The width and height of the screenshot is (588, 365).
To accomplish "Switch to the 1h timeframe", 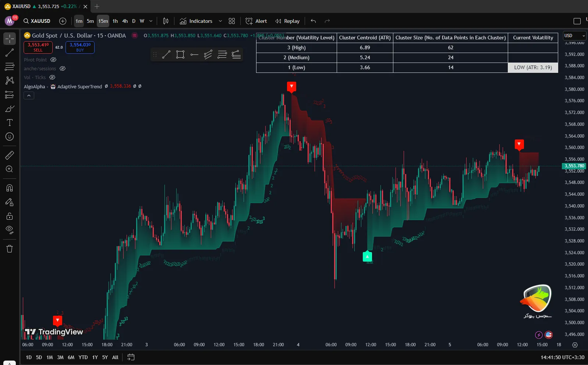I will (x=115, y=21).
